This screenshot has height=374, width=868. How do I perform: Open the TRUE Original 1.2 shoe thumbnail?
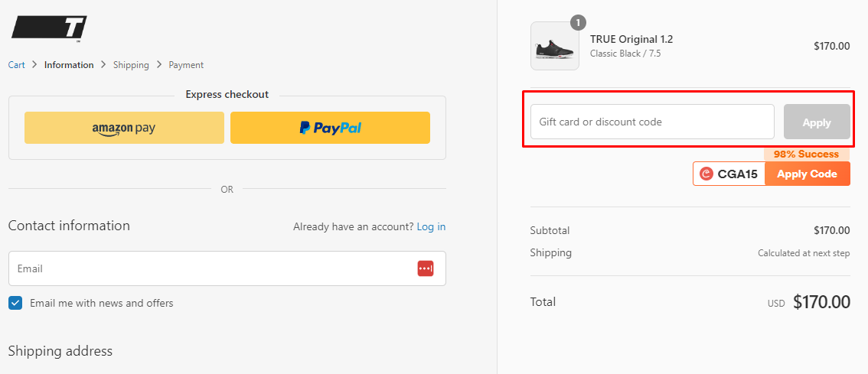pyautogui.click(x=554, y=46)
